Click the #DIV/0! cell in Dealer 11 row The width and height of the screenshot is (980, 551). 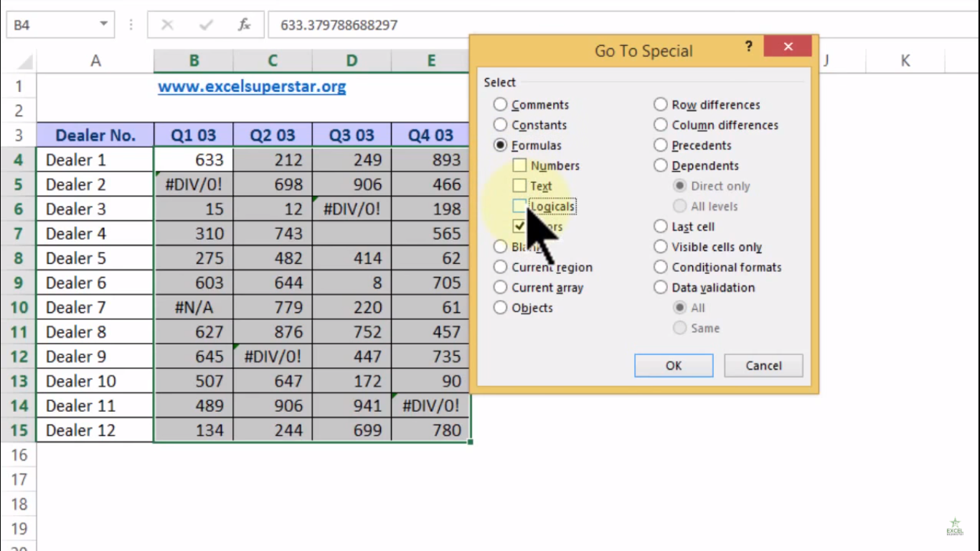coord(431,405)
